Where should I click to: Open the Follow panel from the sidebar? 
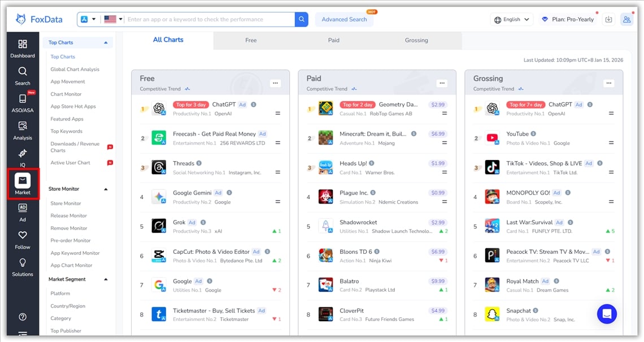click(x=23, y=240)
